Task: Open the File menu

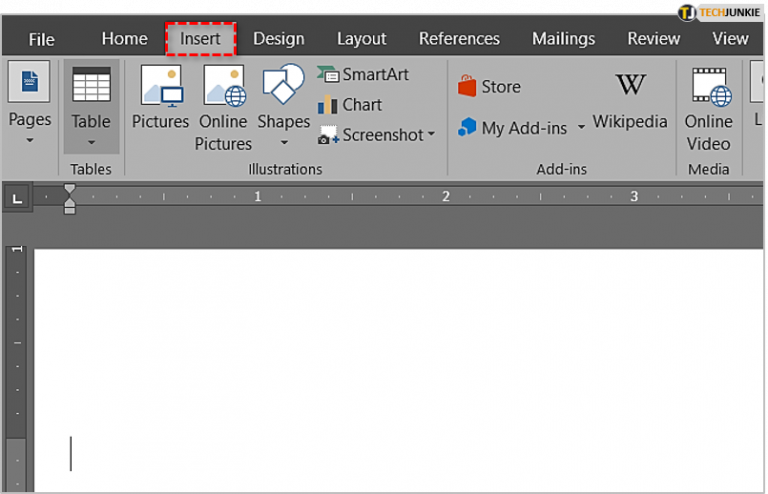Action: tap(42, 39)
